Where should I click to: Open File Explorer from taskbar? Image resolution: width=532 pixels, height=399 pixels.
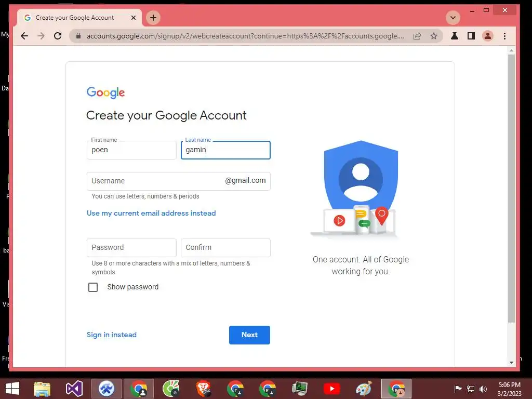[x=42, y=389]
